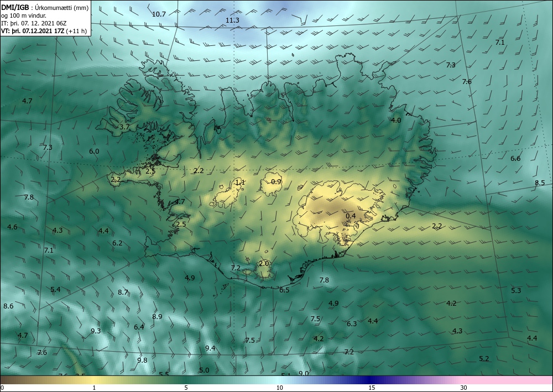Click the 8.5 value label

tap(540, 182)
